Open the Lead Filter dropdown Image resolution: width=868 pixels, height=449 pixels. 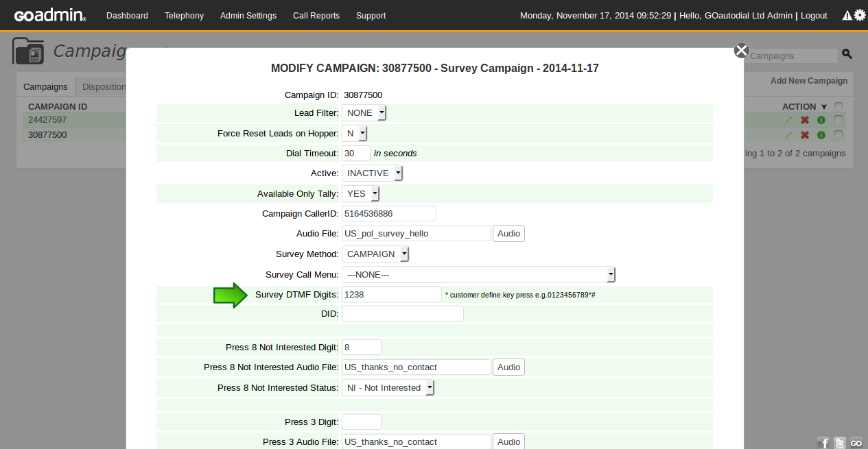[x=364, y=112]
